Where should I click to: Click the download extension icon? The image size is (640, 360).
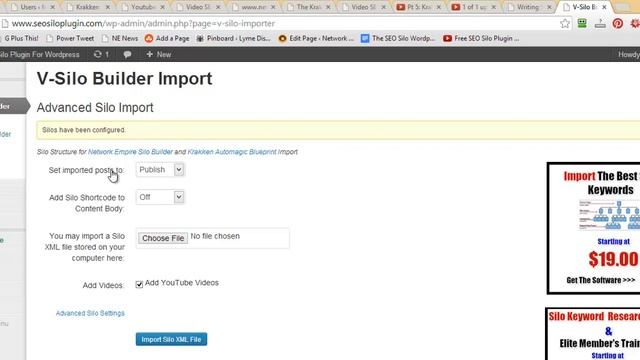tap(600, 24)
